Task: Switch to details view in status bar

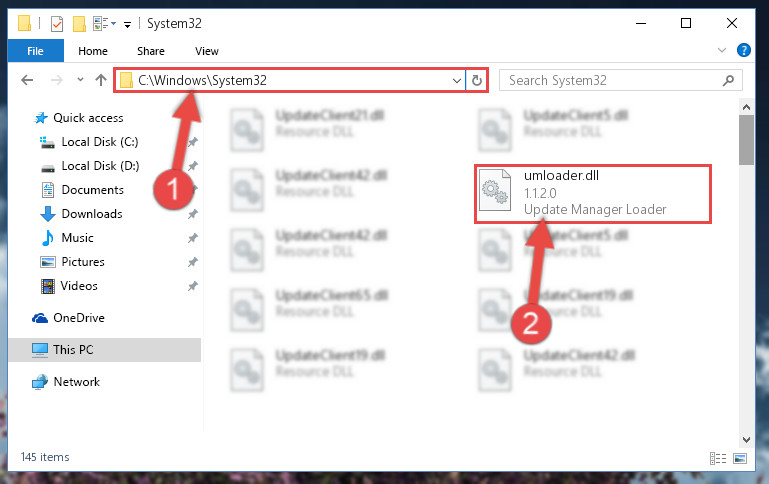Action: click(x=718, y=459)
